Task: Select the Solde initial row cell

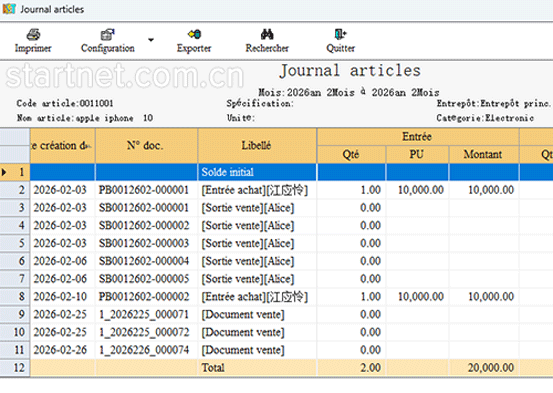Action: point(257,172)
